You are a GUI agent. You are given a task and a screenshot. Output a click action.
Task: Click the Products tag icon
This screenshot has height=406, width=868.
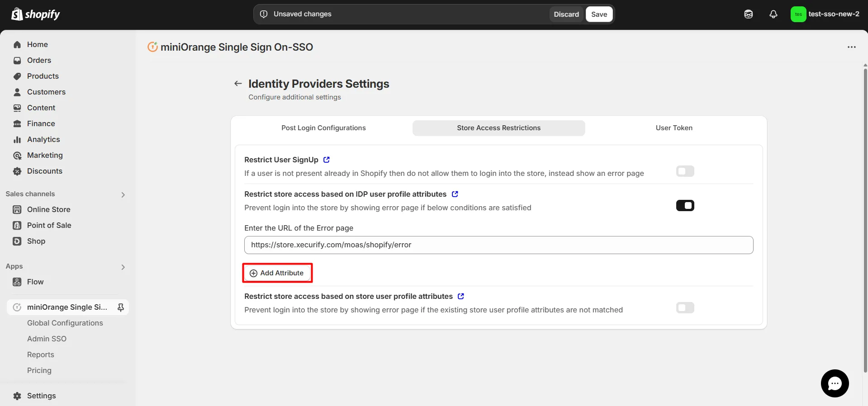click(x=17, y=76)
